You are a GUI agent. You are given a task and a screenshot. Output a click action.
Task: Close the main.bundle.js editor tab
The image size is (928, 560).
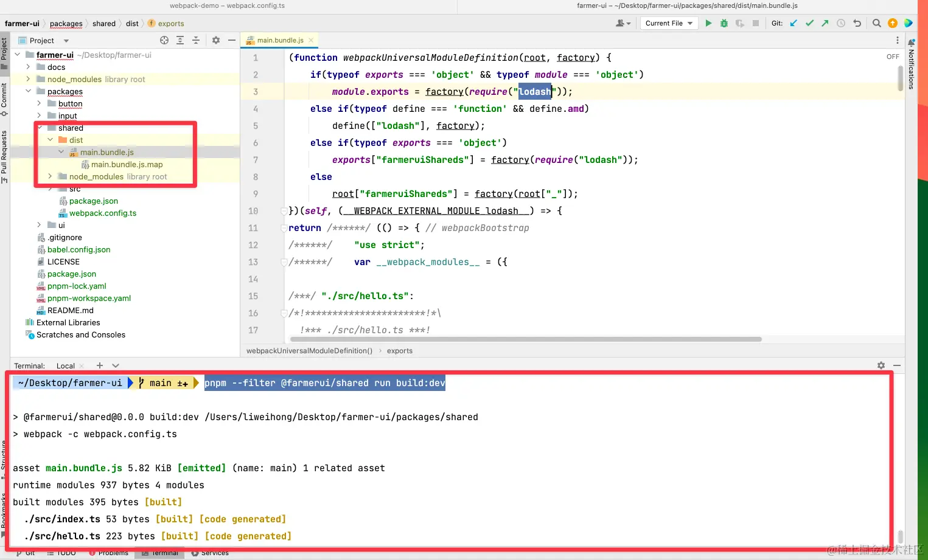click(311, 40)
